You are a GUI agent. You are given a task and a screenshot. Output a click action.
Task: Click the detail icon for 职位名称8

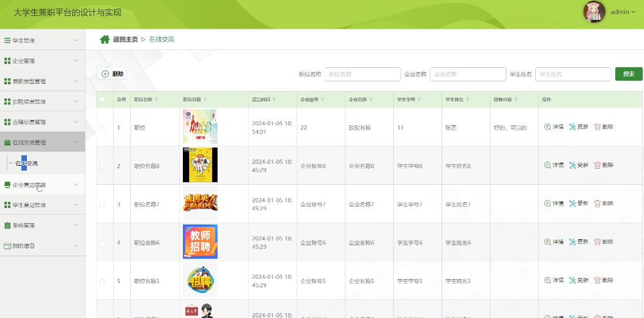tap(547, 165)
